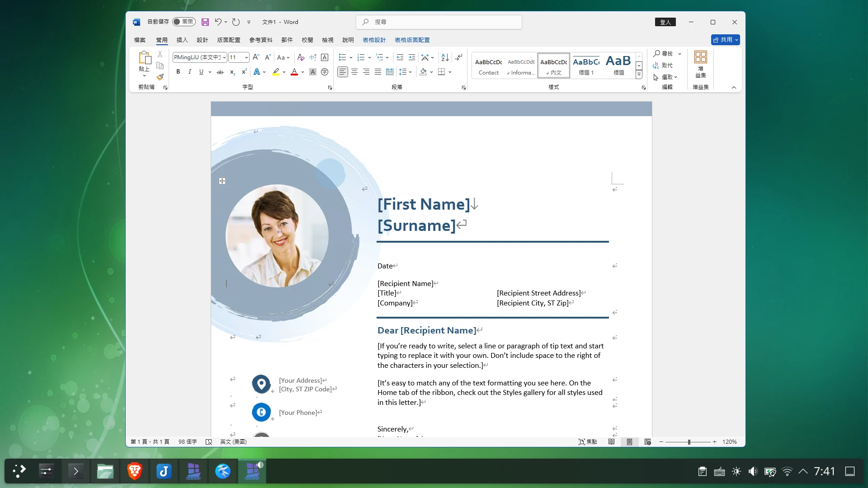Open the 插入 (Insert) ribbon tab
The image size is (868, 488).
pyautogui.click(x=182, y=40)
